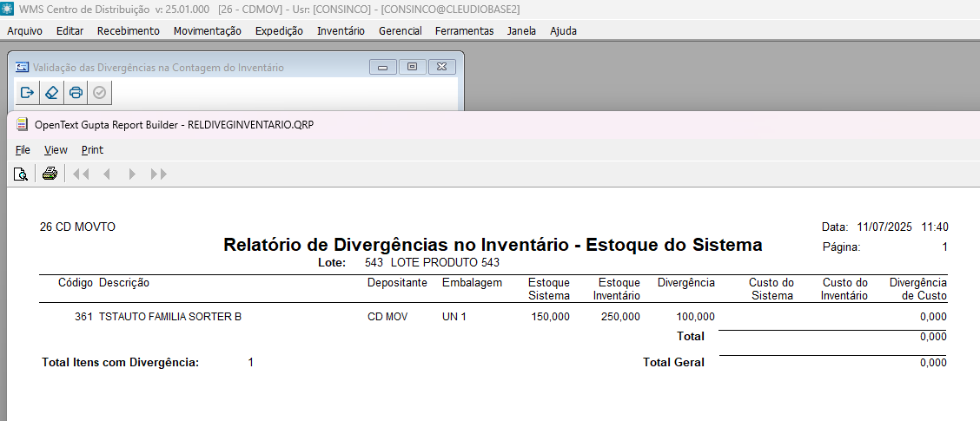Open Print menu in Report Builder
The height and width of the screenshot is (421, 980).
click(92, 150)
